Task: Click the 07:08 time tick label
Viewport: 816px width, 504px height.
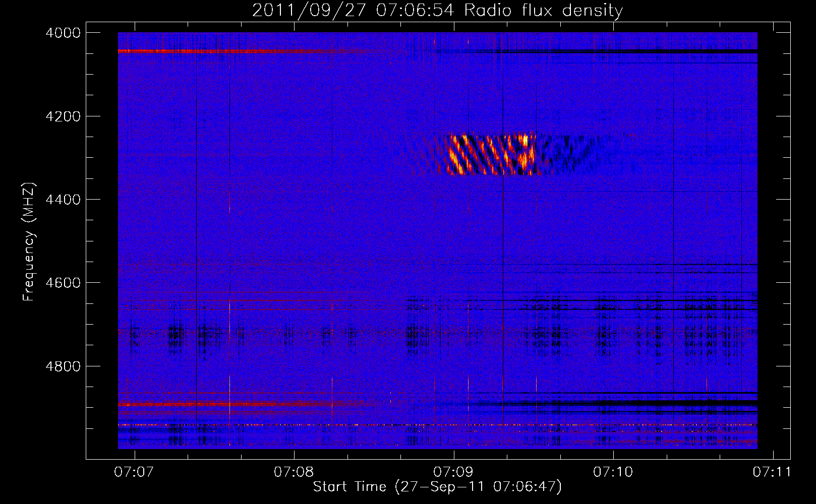Action: (294, 472)
